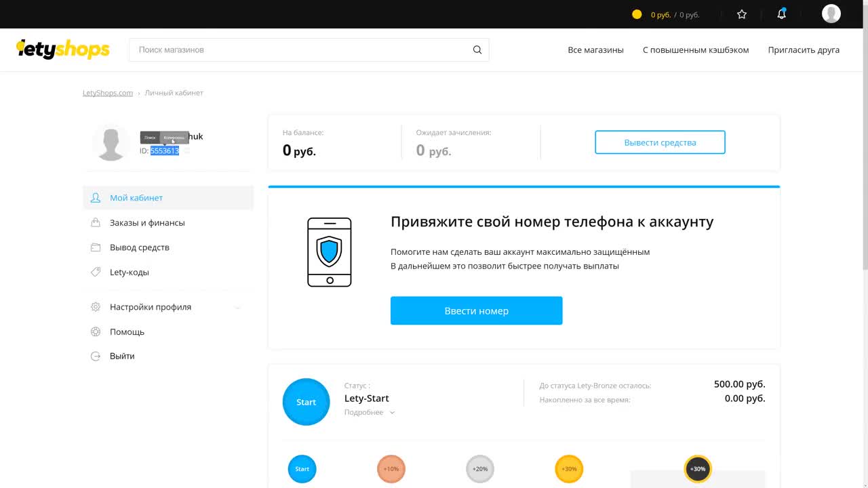Screen dimensions: 868x488
Task: Click the LetyShops logo
Action: click(62, 49)
